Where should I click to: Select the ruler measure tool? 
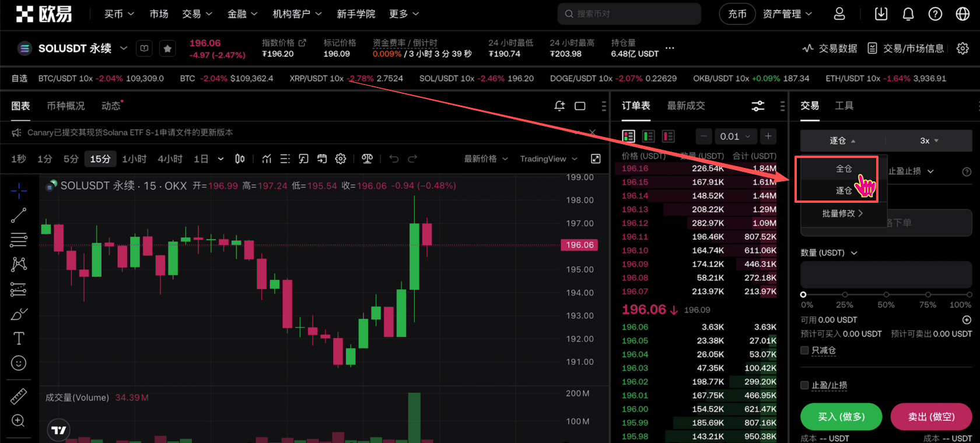(19, 396)
